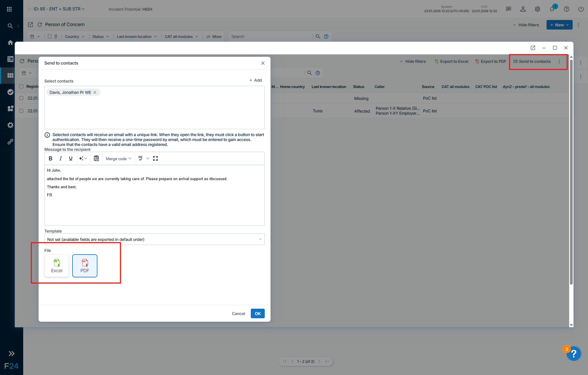Expand the Merge code dropdown
Viewport: 588px width, 375px height.
119,159
